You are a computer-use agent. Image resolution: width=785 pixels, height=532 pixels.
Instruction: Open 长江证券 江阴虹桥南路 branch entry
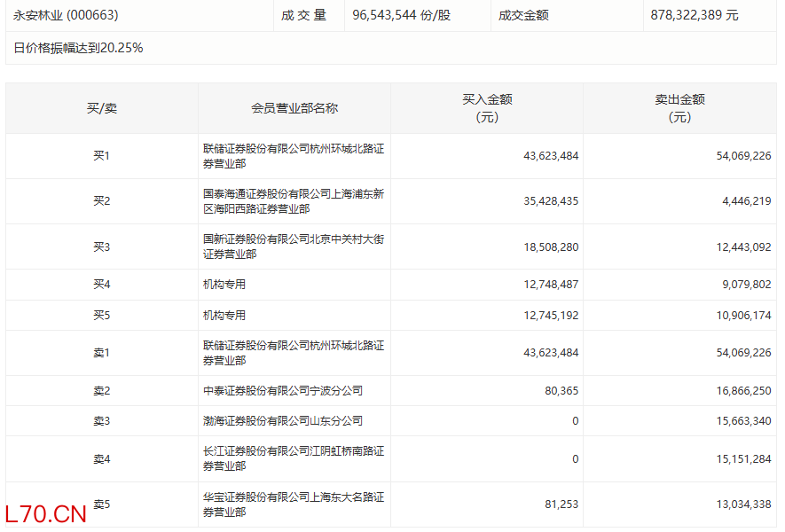point(293,458)
